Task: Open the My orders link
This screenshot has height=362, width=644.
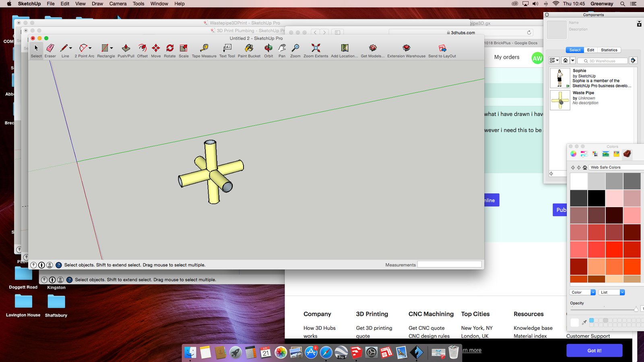Action: click(507, 57)
